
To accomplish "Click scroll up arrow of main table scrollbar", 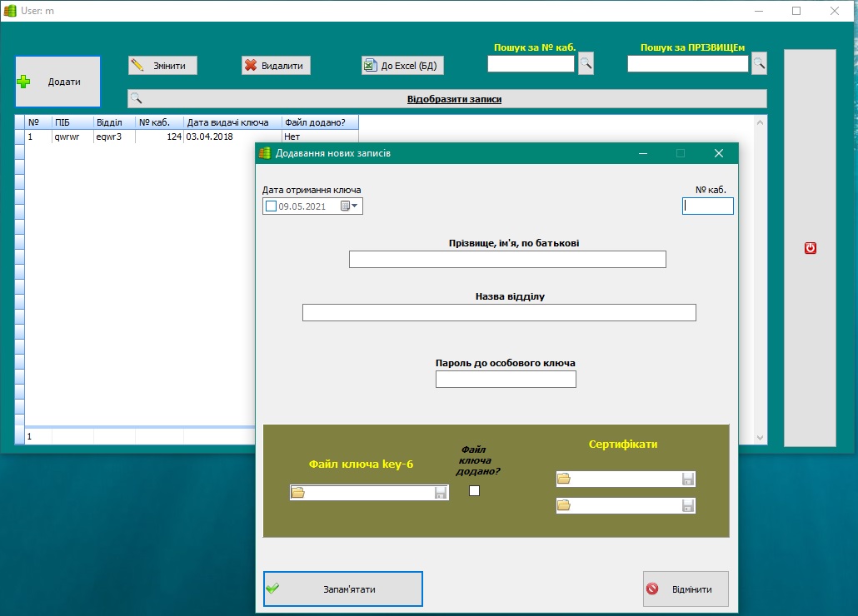I will coord(760,122).
